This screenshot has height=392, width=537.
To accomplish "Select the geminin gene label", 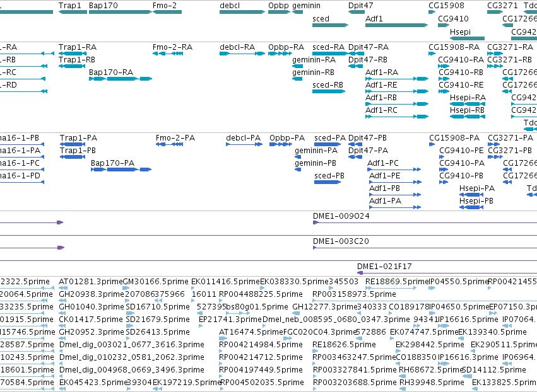I will coord(306,6).
